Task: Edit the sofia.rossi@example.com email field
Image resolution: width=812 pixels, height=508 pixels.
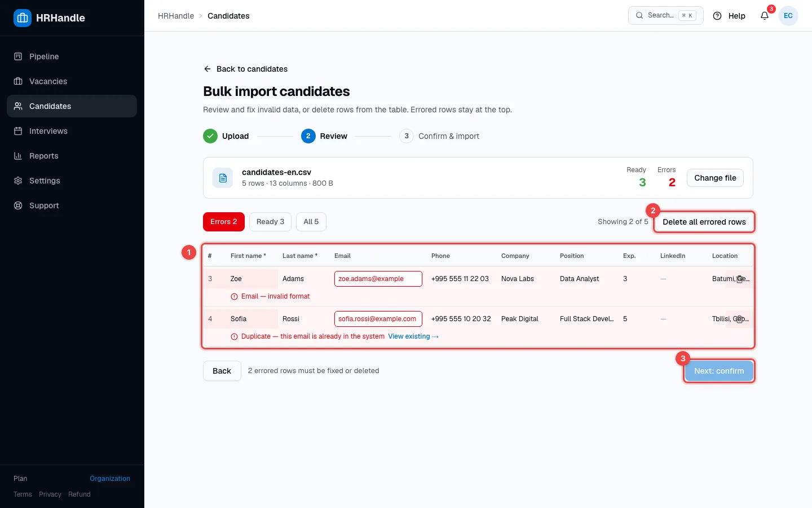Action: 378,319
